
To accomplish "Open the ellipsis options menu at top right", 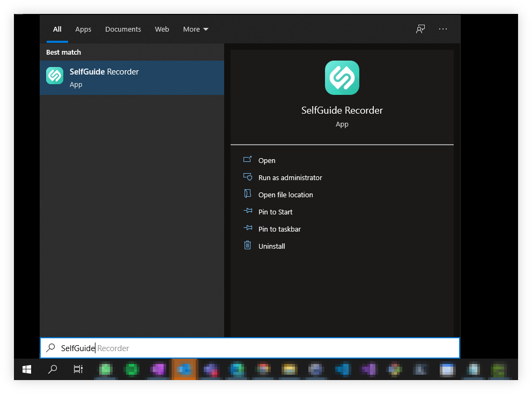I will click(x=443, y=29).
